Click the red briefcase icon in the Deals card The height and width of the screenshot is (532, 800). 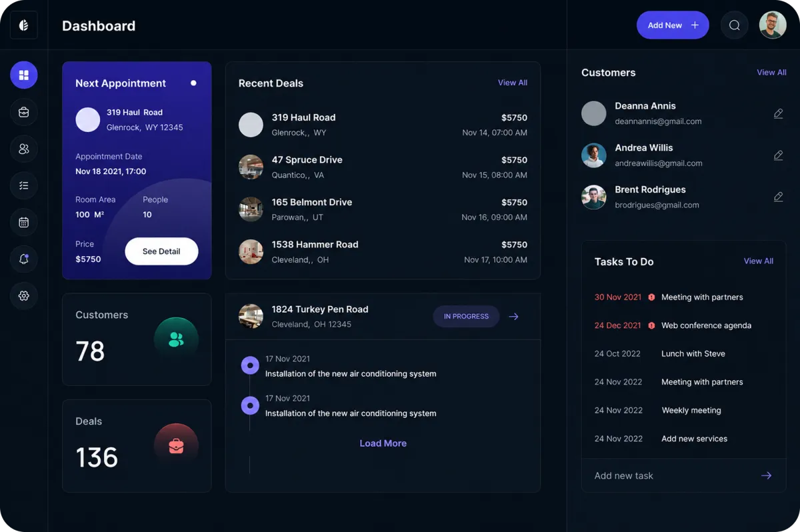176,446
